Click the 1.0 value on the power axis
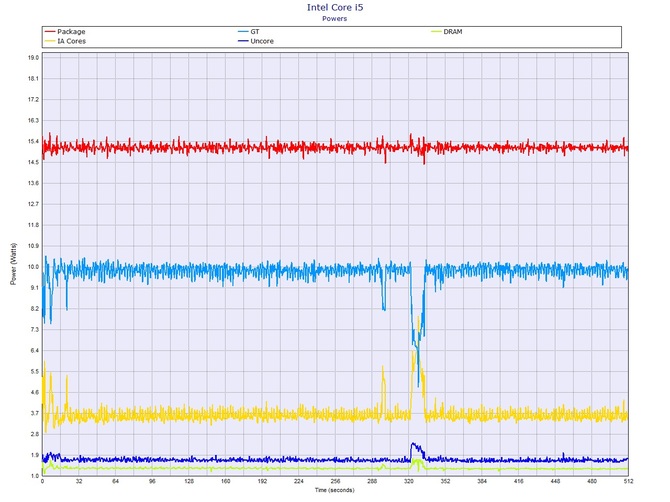 coord(34,476)
